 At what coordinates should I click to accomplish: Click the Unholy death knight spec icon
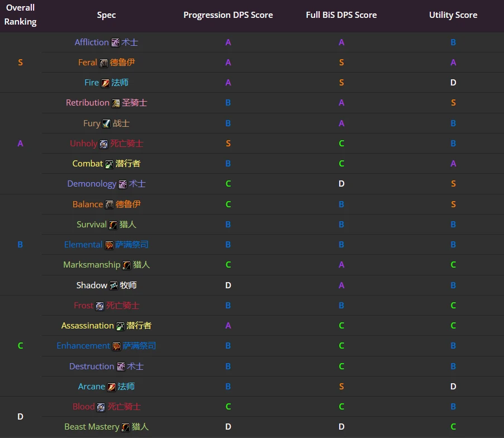click(x=103, y=144)
